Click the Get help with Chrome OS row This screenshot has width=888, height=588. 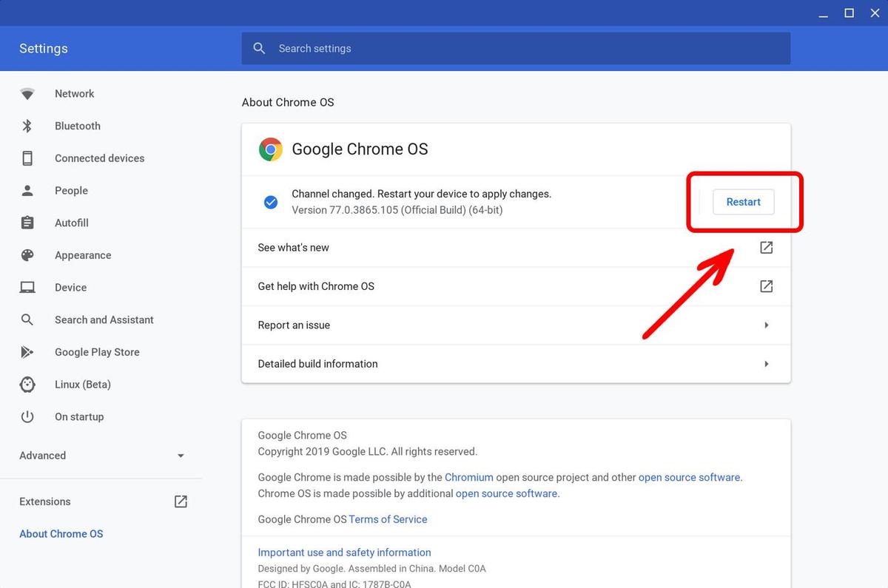click(516, 286)
